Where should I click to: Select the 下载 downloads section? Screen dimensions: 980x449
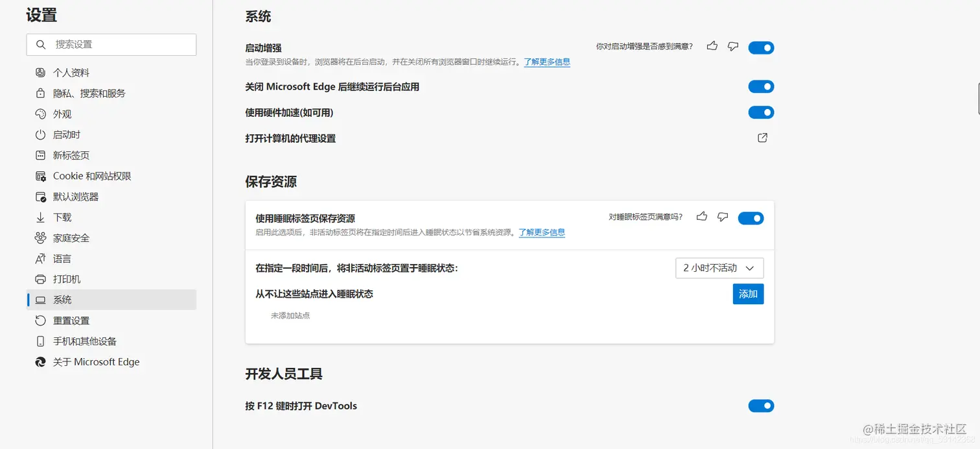[62, 217]
